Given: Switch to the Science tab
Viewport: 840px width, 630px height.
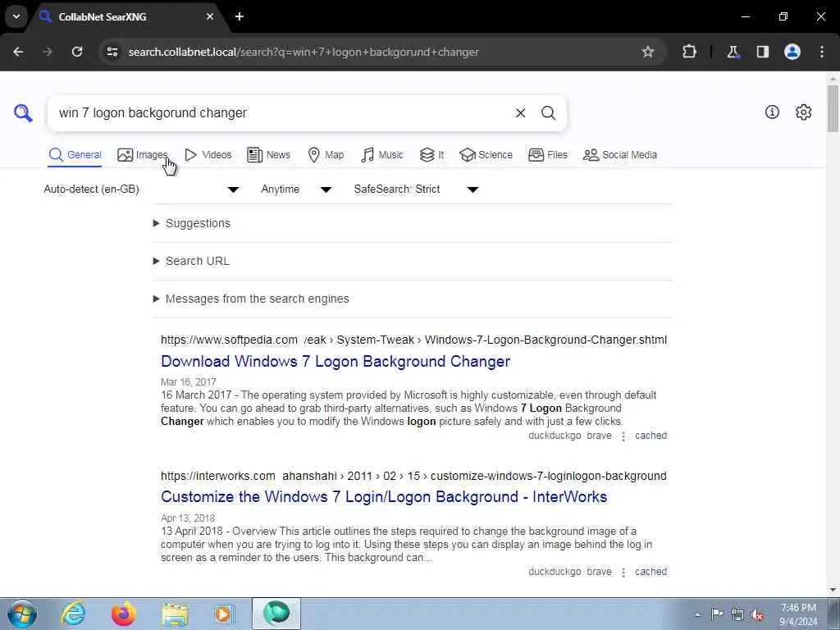Looking at the screenshot, I should (486, 155).
